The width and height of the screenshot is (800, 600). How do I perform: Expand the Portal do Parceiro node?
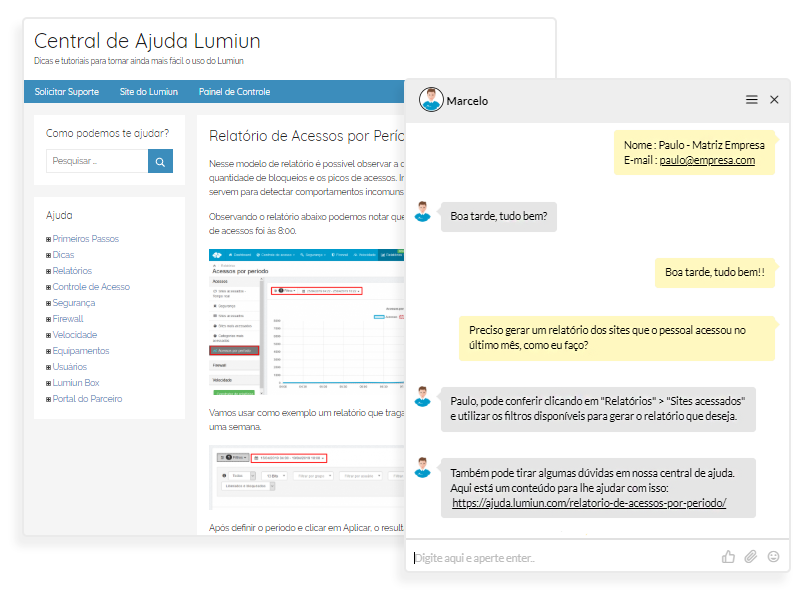(x=48, y=399)
